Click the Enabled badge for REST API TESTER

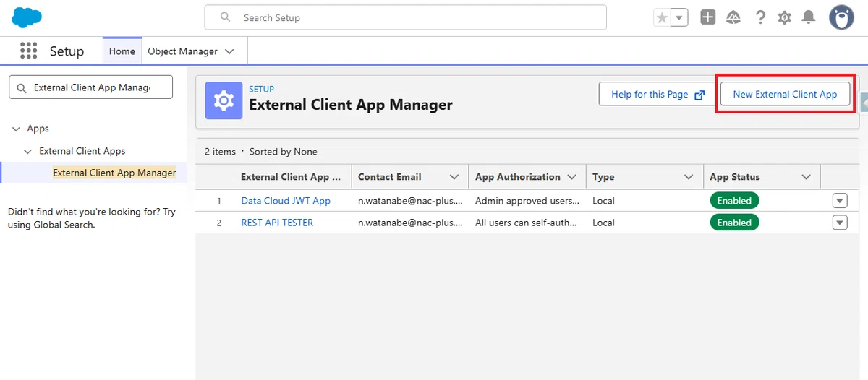point(734,223)
